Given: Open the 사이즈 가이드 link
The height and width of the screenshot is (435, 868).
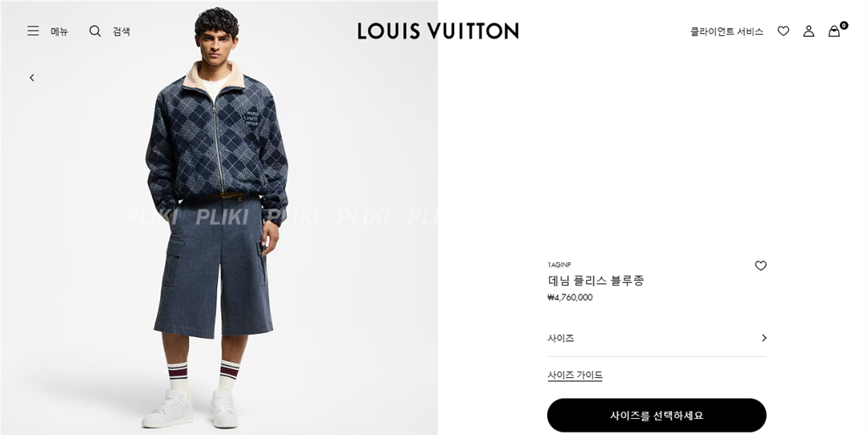Looking at the screenshot, I should click(x=575, y=375).
